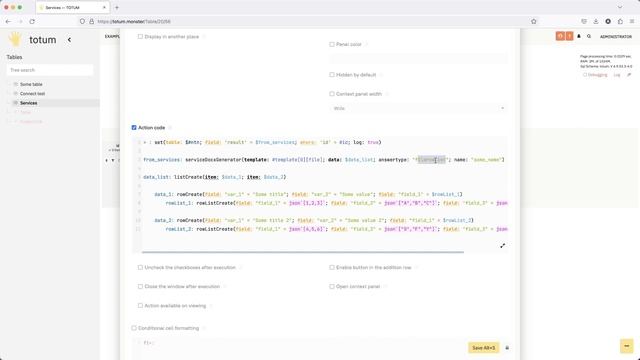Open the browser tab list chevron
This screenshot has height=360, width=640.
[620, 7]
